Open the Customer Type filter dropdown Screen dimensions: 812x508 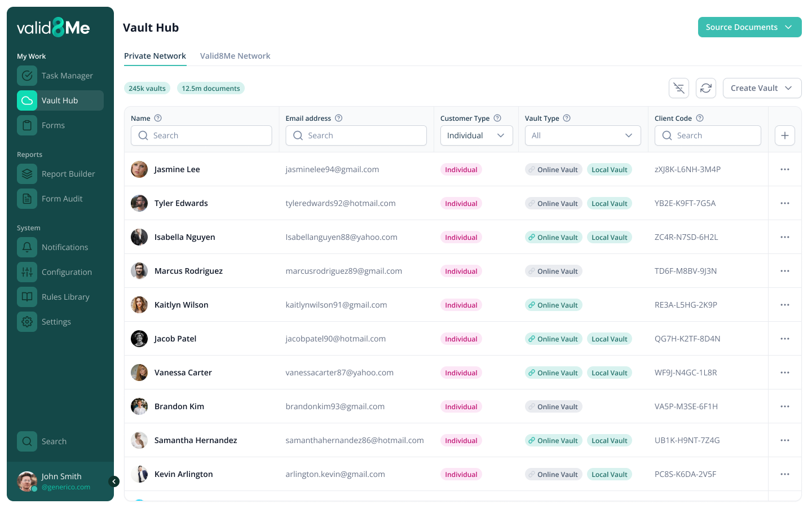tap(476, 135)
